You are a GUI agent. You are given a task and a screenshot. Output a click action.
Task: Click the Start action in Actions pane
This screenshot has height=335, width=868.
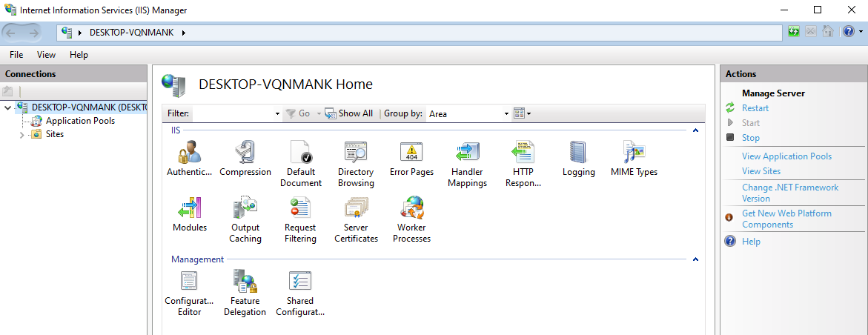coord(751,123)
